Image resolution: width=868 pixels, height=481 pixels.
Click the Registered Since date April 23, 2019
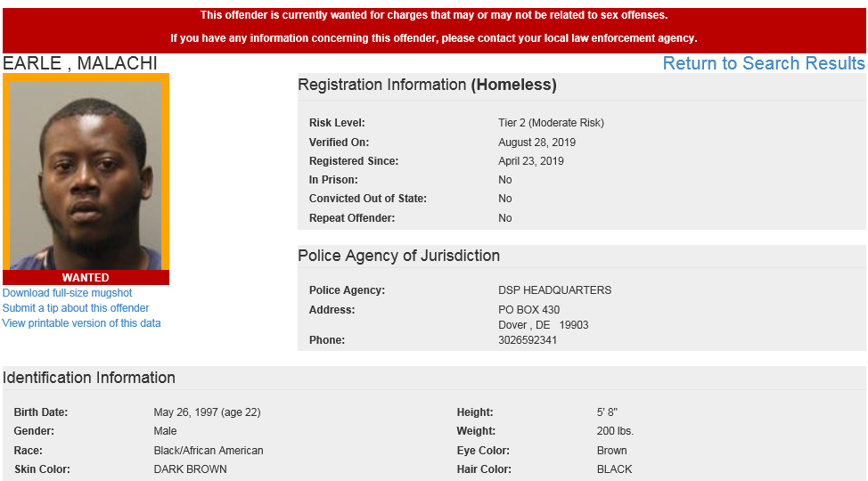click(x=531, y=161)
